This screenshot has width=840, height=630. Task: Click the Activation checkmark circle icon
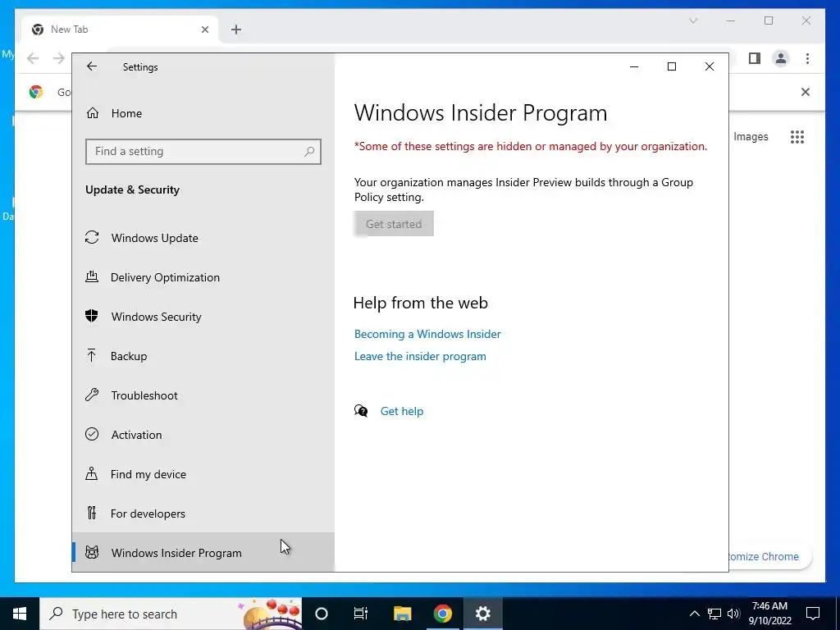point(92,434)
